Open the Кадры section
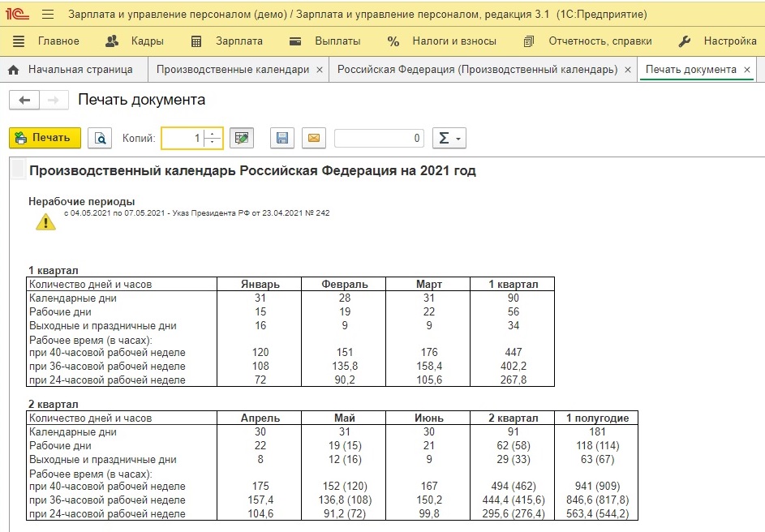The height and width of the screenshot is (532, 765). click(135, 41)
